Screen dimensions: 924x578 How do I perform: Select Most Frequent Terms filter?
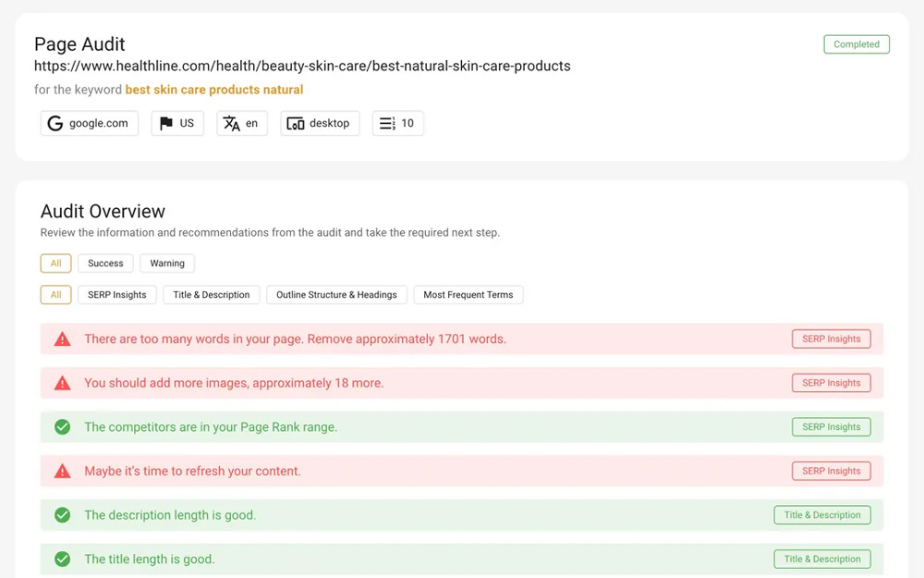468,295
